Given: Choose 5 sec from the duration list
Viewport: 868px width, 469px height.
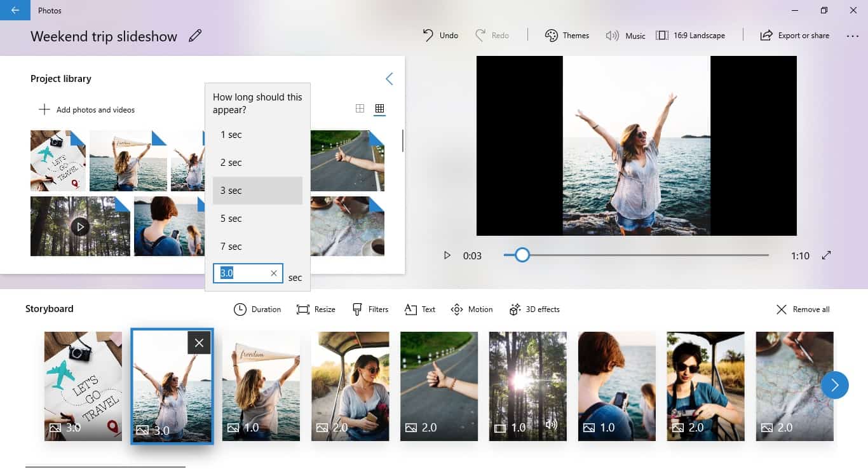Looking at the screenshot, I should pos(231,218).
